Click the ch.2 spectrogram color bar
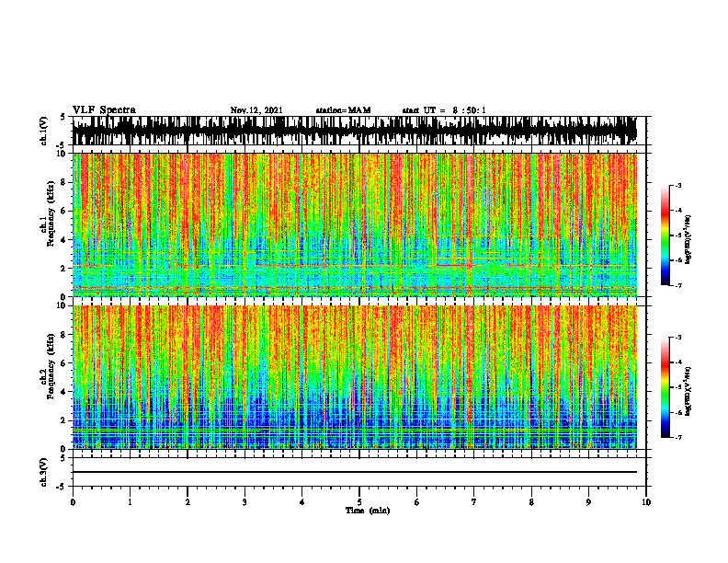The width and height of the screenshot is (728, 563). tap(665, 387)
